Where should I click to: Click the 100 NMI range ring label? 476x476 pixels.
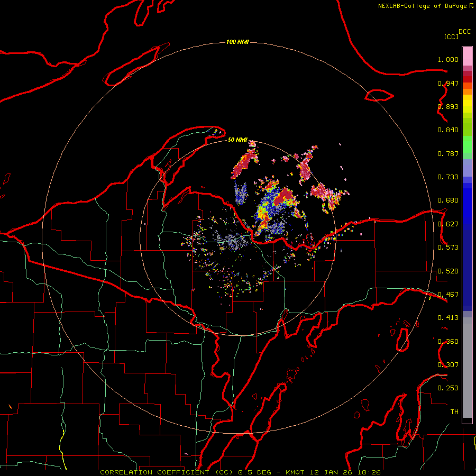coord(237,42)
